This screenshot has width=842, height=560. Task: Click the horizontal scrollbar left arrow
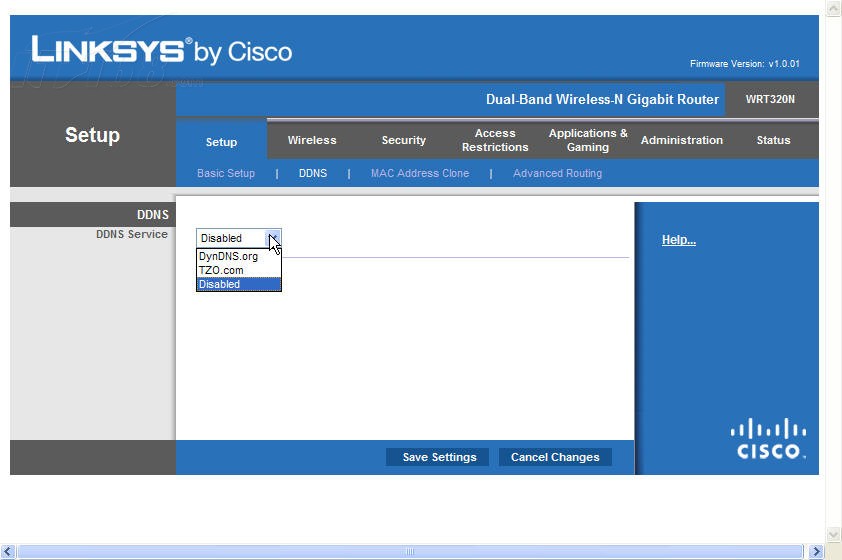point(8,551)
